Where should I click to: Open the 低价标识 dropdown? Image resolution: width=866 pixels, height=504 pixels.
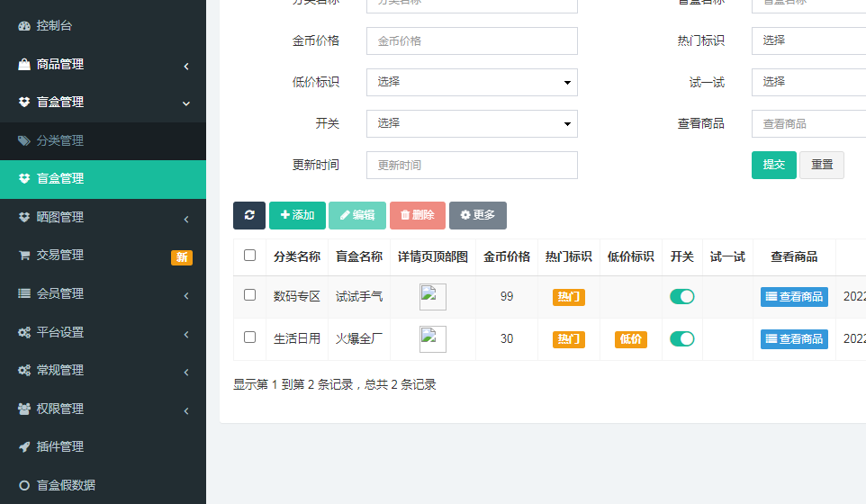coord(472,82)
